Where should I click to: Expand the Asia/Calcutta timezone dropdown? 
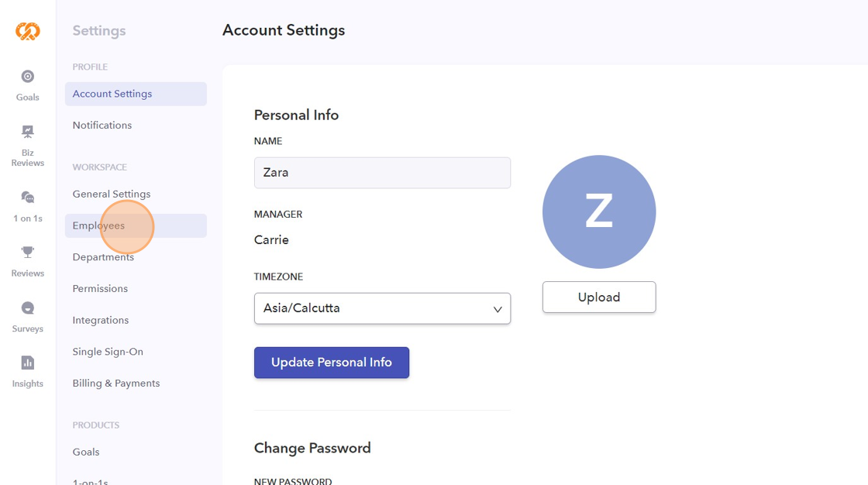pos(382,308)
